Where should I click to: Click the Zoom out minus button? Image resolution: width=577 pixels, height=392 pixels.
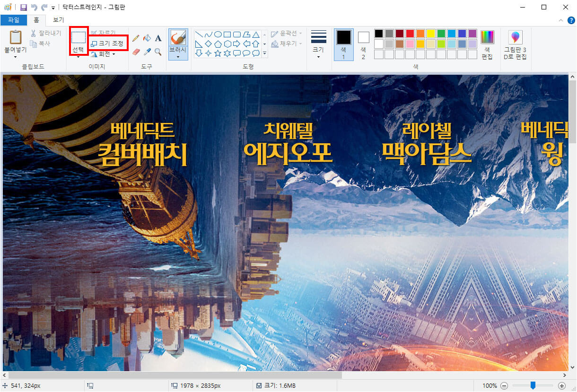tap(504, 386)
